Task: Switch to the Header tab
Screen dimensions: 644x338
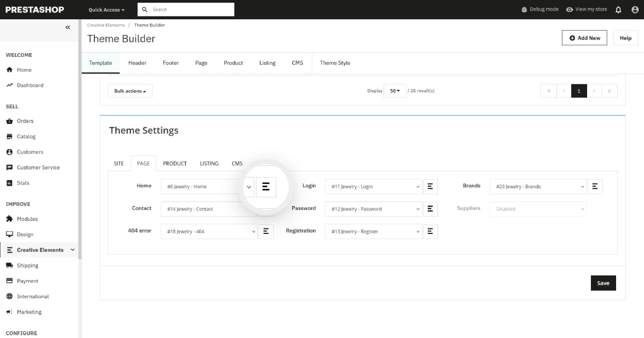Action: [137, 63]
